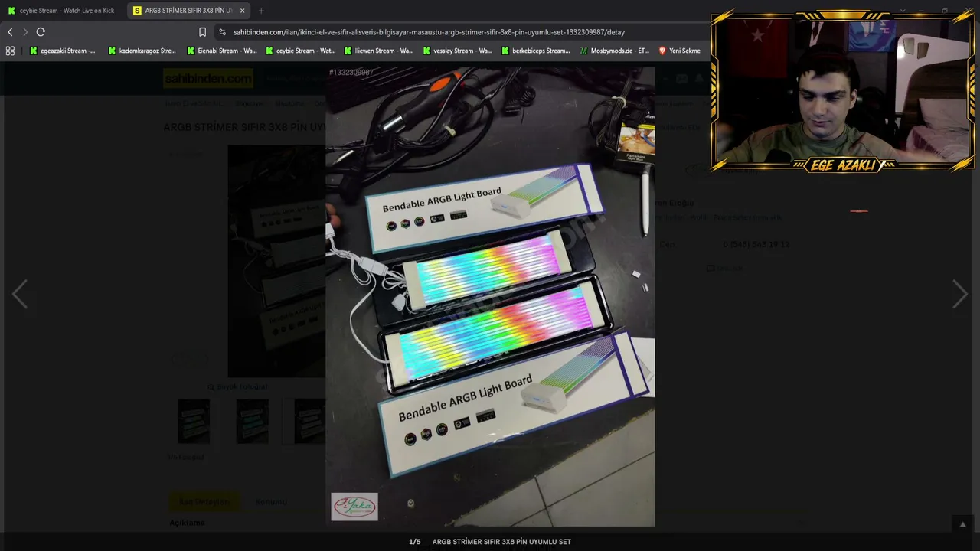Bookmark this page from the address bar
The width and height of the screenshot is (980, 551).
[202, 32]
